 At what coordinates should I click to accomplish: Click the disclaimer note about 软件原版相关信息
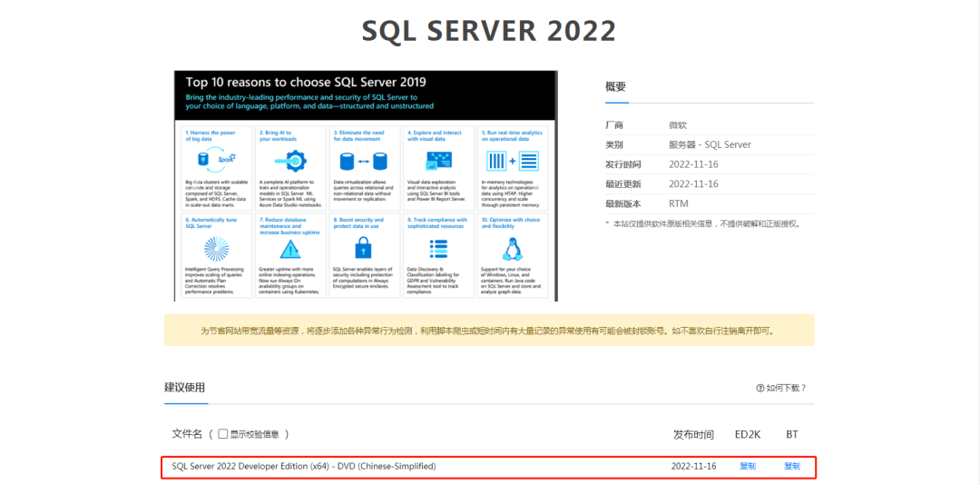[x=702, y=223]
